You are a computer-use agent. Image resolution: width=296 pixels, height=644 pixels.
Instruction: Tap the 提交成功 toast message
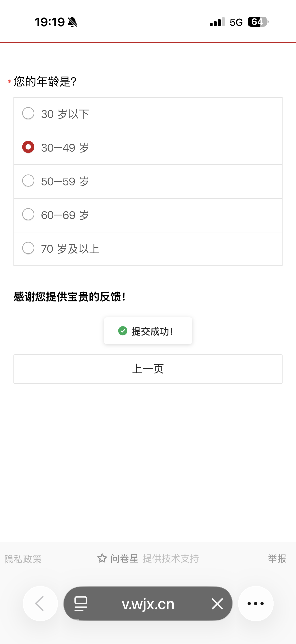click(152, 331)
